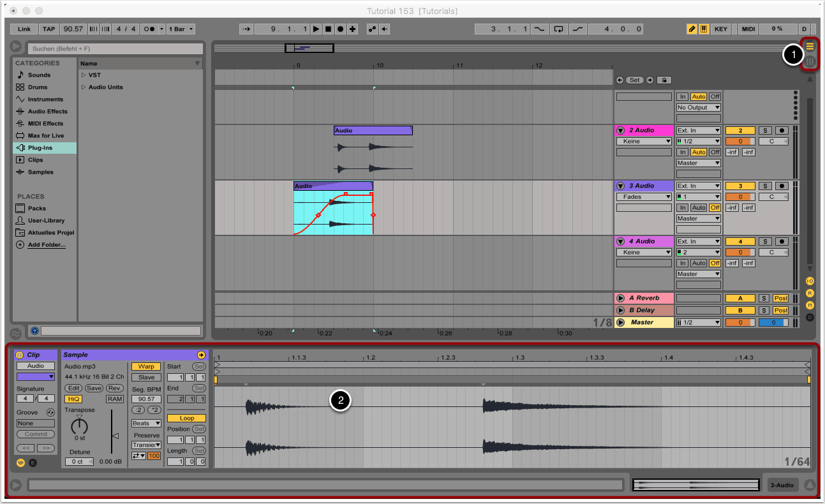This screenshot has height=504, width=825.
Task: Enable Draw Mode pencil icon
Action: pos(692,29)
